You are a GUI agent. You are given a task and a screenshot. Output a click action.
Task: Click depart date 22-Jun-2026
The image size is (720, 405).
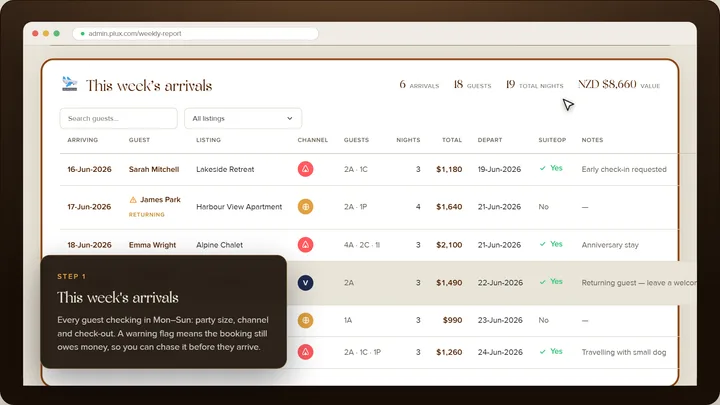(500, 283)
